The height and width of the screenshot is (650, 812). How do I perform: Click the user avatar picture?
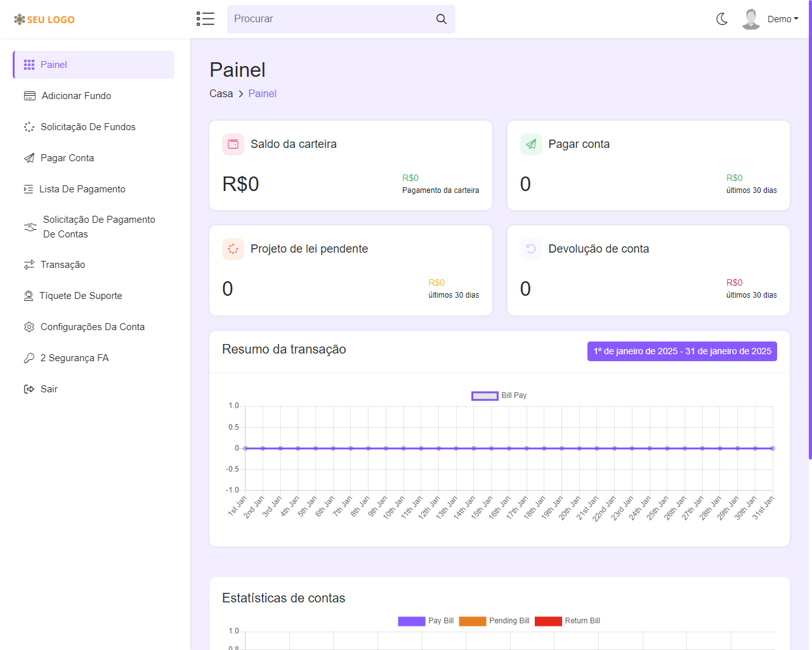pyautogui.click(x=751, y=19)
